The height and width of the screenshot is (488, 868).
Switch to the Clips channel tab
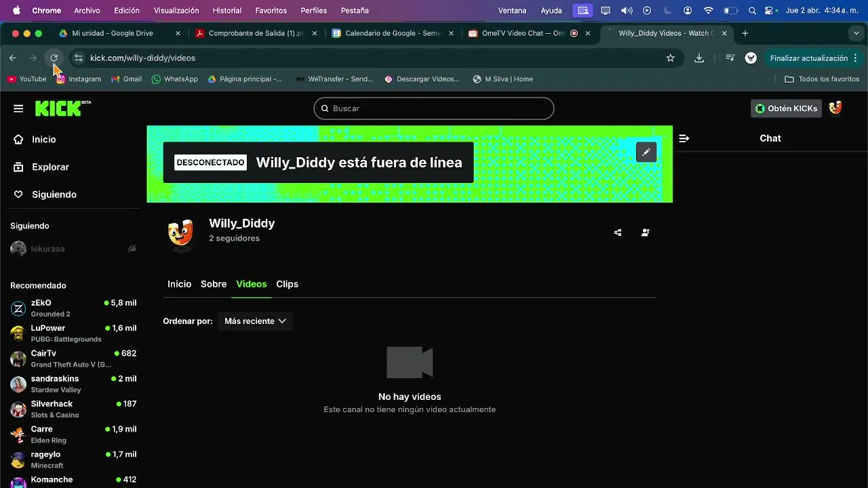pyautogui.click(x=288, y=284)
